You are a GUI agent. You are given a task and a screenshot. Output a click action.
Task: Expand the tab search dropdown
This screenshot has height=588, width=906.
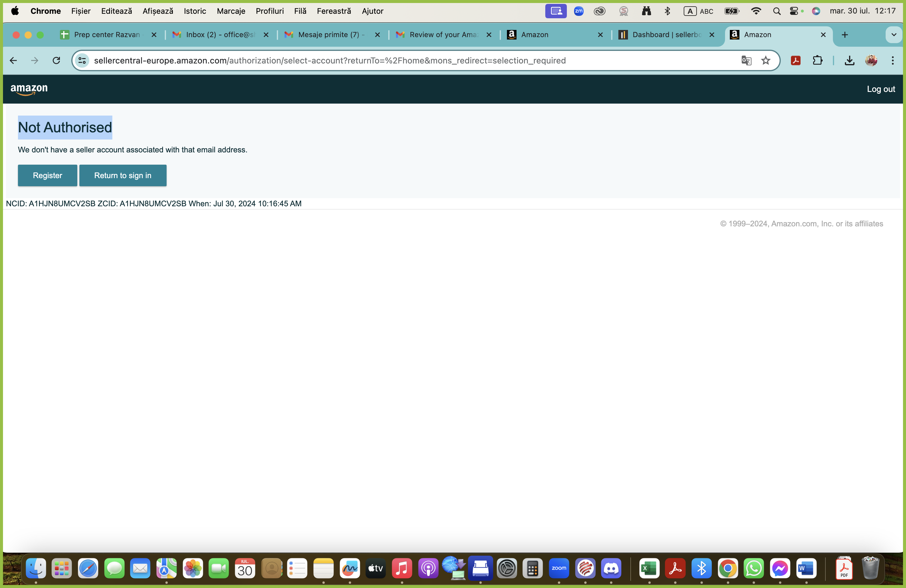pyautogui.click(x=894, y=35)
